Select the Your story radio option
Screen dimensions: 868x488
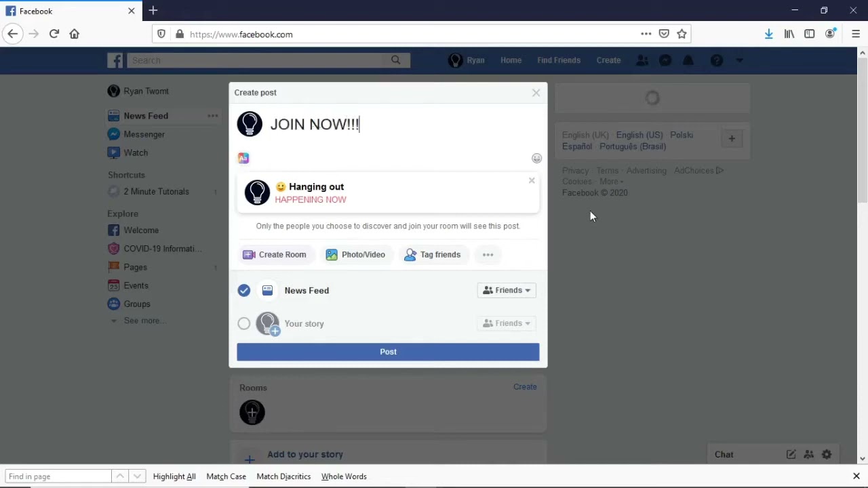click(244, 324)
